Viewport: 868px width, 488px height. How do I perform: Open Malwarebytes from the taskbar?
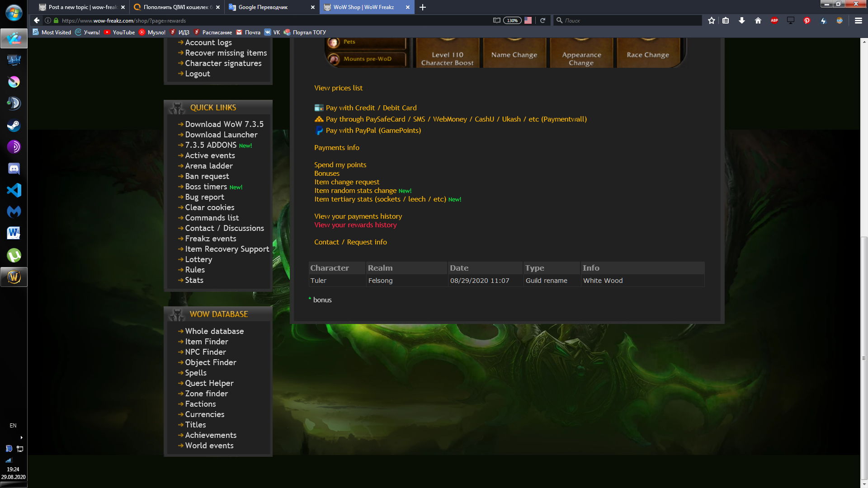coord(14,212)
